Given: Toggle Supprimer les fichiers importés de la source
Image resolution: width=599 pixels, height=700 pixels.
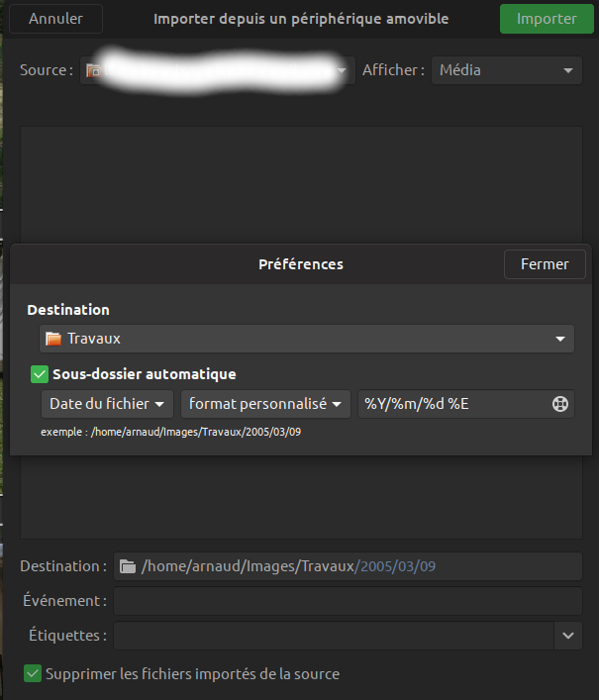Looking at the screenshot, I should tap(33, 673).
